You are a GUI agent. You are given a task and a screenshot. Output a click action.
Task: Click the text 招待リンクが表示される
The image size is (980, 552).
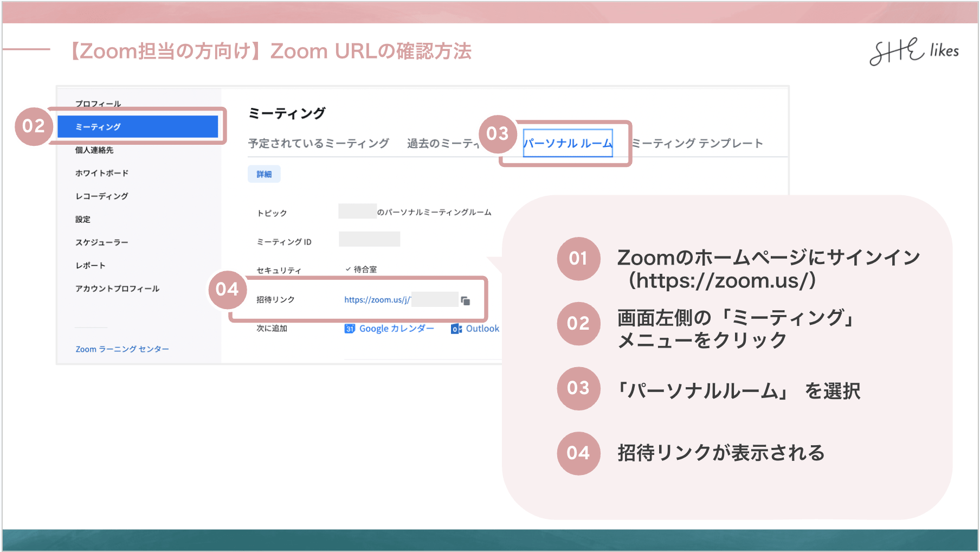click(721, 453)
